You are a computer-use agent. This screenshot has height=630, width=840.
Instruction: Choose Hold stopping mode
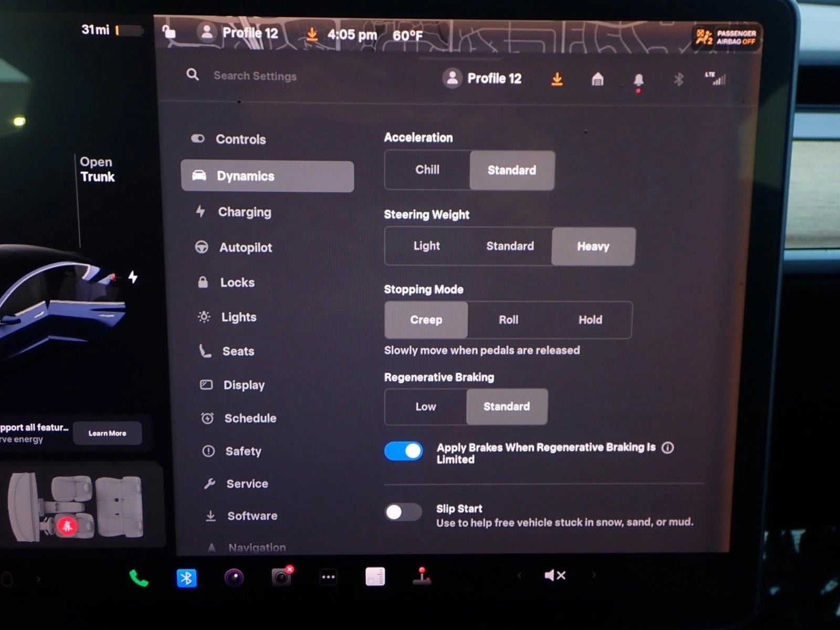coord(590,320)
